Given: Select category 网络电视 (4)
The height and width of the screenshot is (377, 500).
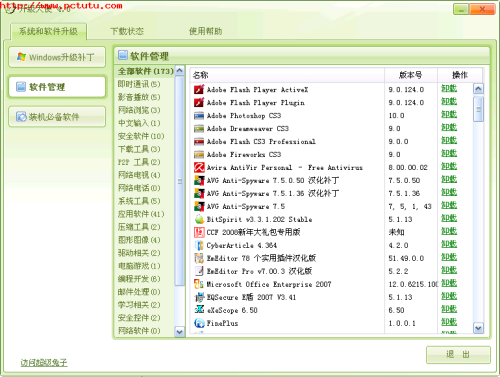Looking at the screenshot, I should (x=139, y=175).
